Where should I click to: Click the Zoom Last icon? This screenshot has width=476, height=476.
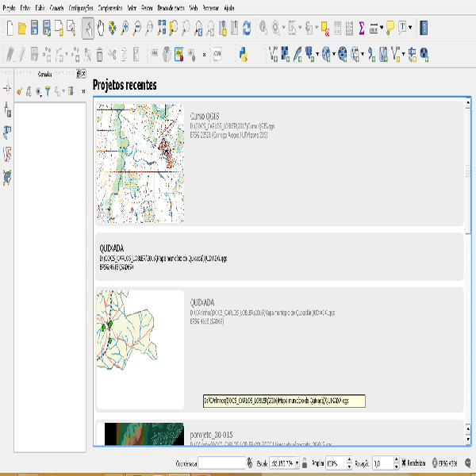pos(198,29)
